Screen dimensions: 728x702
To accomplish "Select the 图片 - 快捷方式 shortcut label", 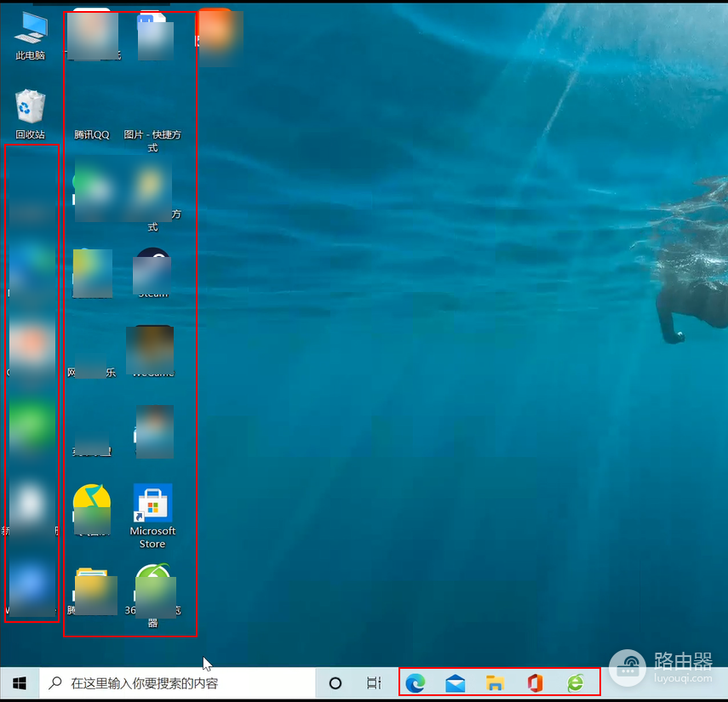I will 152,141.
